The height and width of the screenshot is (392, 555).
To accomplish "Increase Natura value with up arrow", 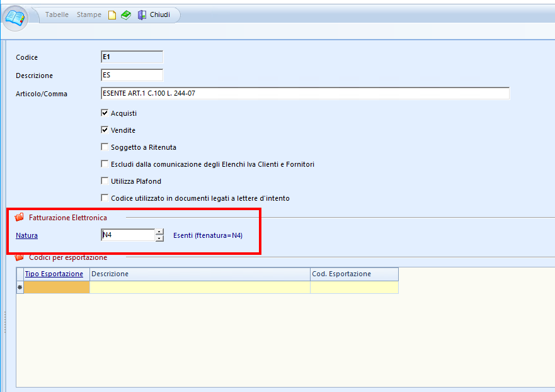I will coord(159,232).
